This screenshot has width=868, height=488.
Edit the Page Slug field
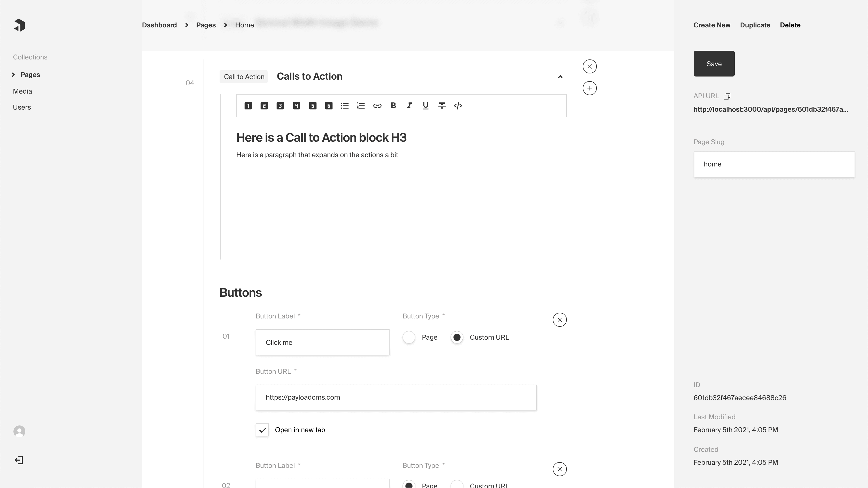click(x=774, y=164)
